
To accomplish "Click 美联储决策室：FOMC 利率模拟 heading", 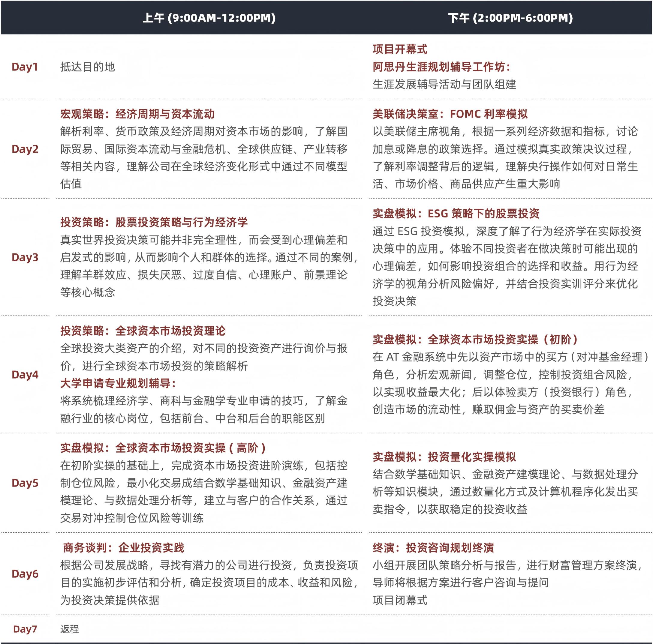I will 450,114.
